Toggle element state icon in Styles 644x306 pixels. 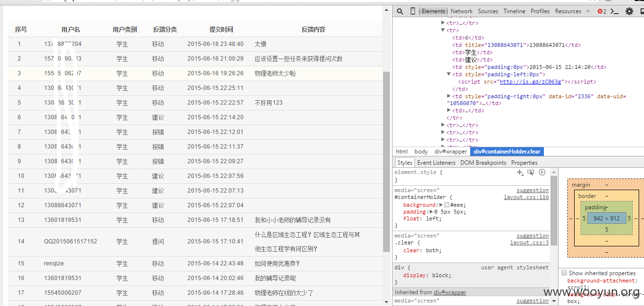pos(531,173)
